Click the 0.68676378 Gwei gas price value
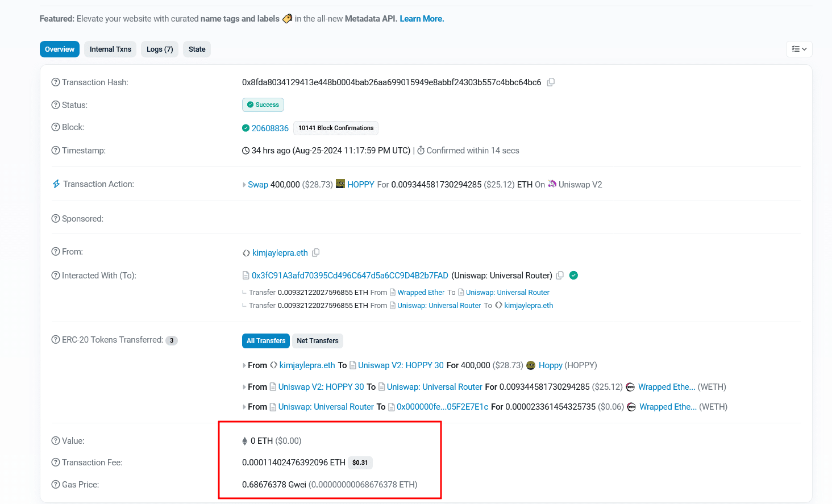Viewport: 832px width, 504px height. tap(274, 485)
